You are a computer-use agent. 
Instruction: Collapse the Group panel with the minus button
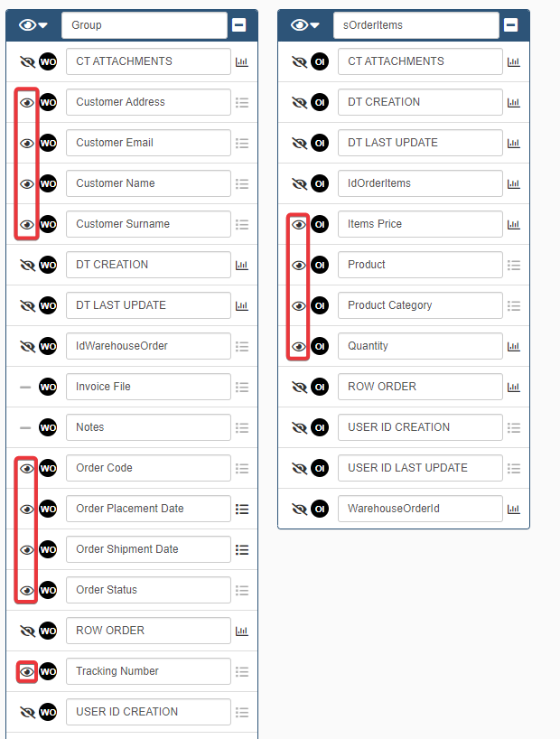coord(239,25)
